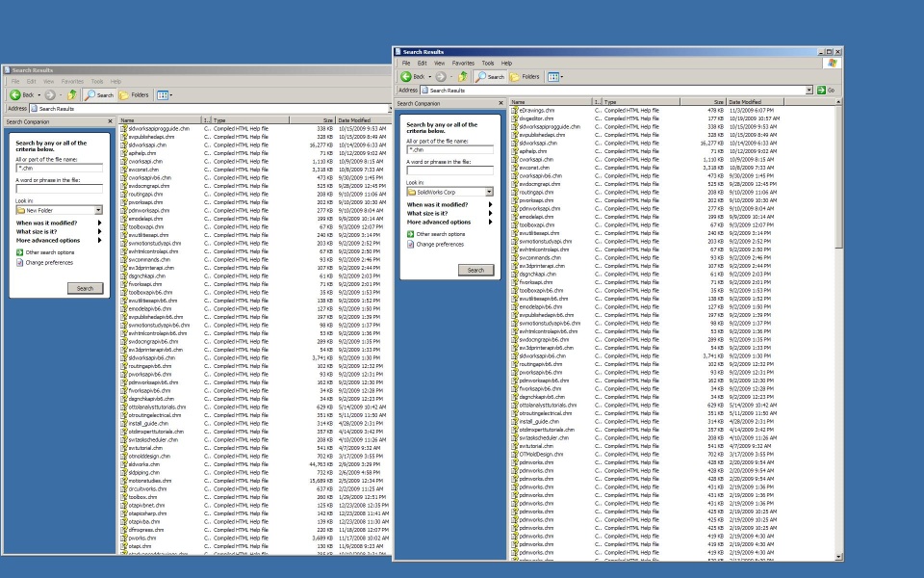Click the scroll-down arrow in right results list
924x578 pixels.
[838, 557]
